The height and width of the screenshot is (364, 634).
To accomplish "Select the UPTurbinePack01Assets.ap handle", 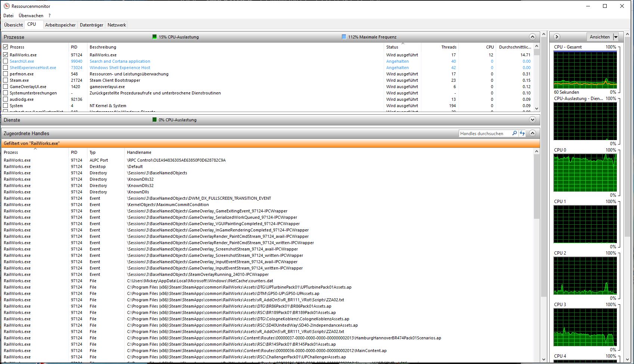I will (267, 287).
